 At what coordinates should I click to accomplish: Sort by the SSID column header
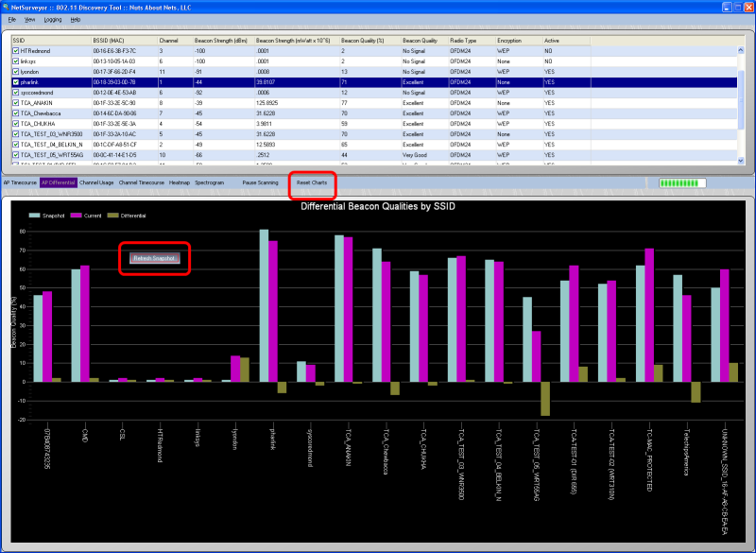[x=52, y=41]
